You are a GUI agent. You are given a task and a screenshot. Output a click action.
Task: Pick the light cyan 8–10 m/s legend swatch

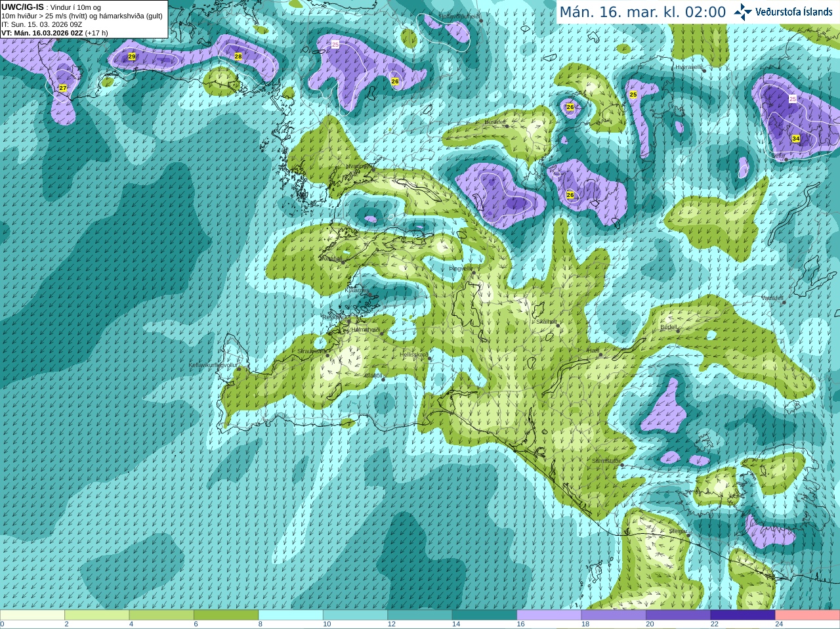[291, 615]
